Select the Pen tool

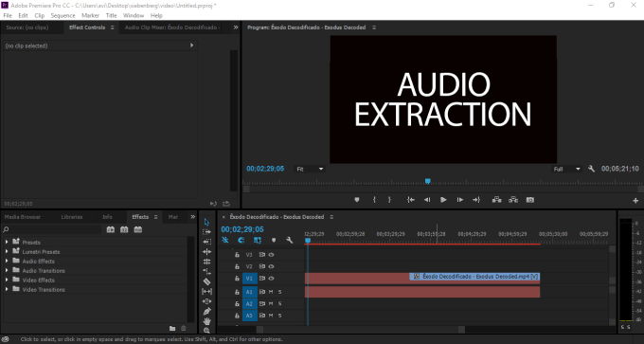click(x=206, y=311)
